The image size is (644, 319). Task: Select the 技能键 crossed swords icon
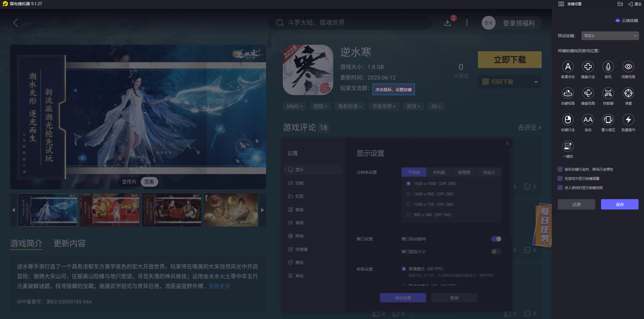608,93
